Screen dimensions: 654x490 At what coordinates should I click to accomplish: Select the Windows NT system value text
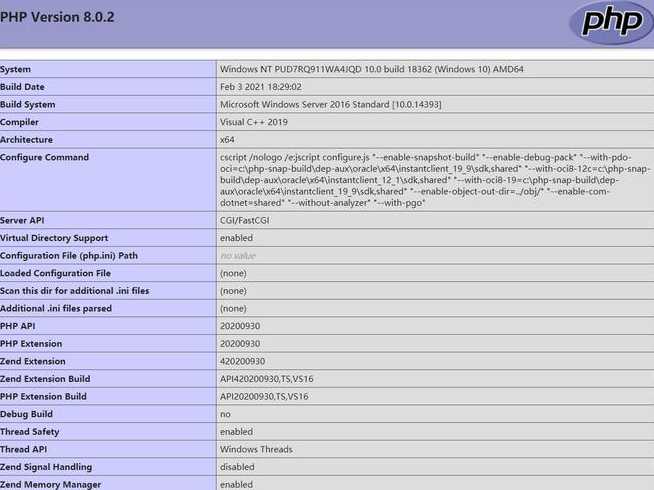coord(372,69)
